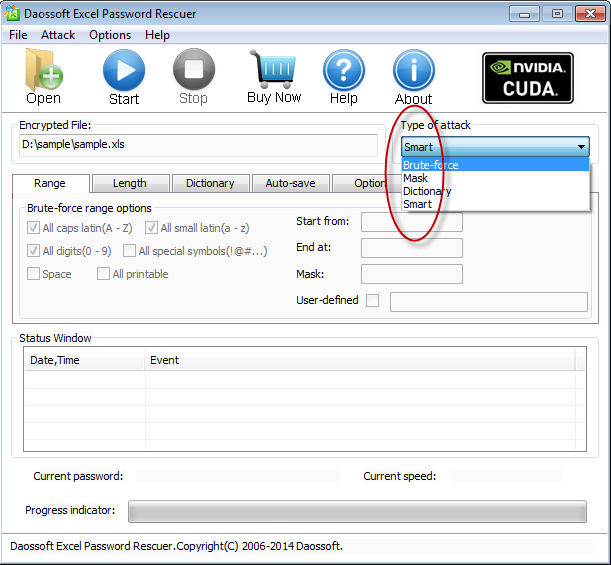Toggle All caps latin(A - Z) checkbox
The width and height of the screenshot is (611, 565).
tap(33, 228)
